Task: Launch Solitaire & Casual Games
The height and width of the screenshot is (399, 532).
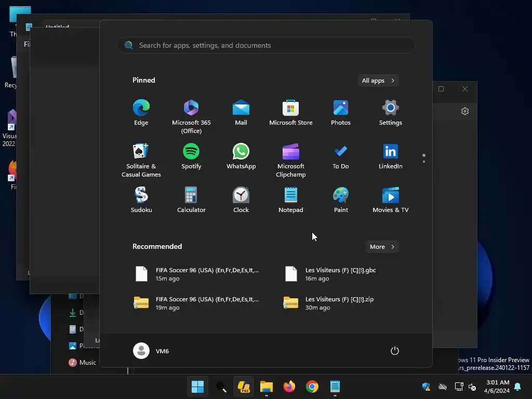Action: (141, 161)
